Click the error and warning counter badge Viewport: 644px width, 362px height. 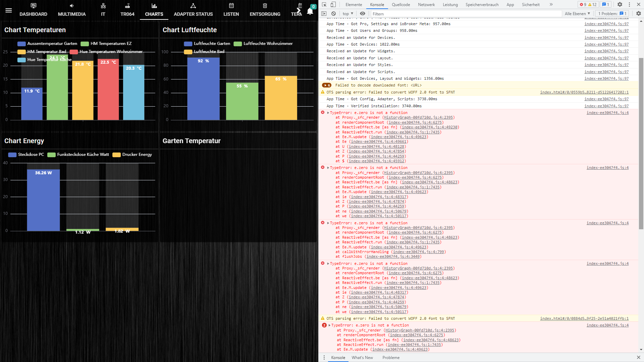tap(588, 4)
